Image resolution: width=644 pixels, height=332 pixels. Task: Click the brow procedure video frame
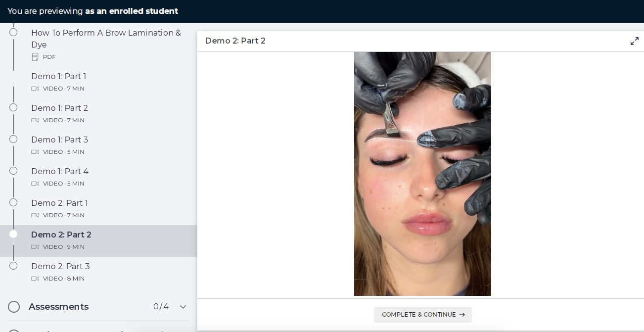point(422,174)
